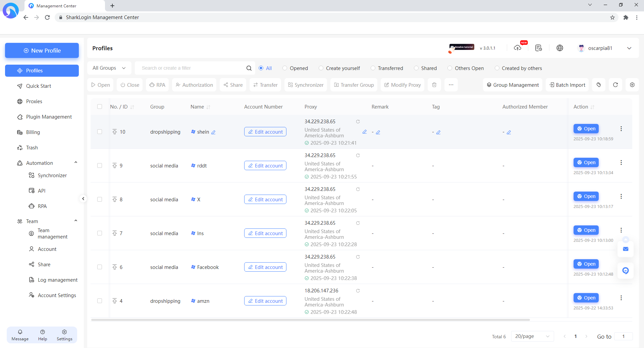Screen dimensions: 644x348
Task: Click the globe language icon
Action: click(x=560, y=48)
